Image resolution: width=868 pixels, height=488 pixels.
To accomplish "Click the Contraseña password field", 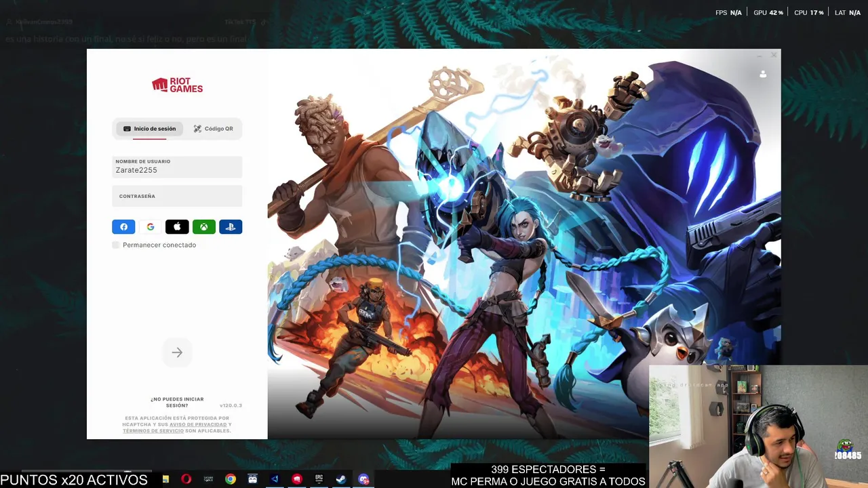I will click(177, 196).
